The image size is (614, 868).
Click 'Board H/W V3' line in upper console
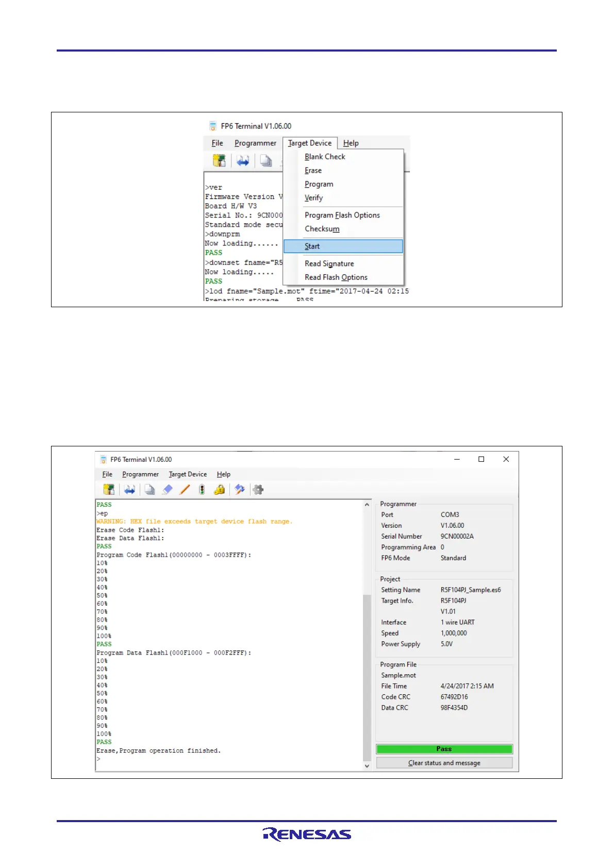tap(231, 206)
